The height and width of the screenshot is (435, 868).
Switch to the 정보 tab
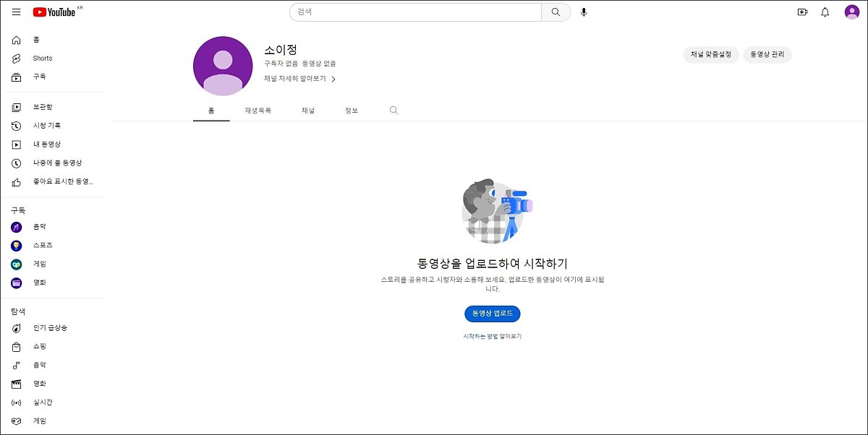pyautogui.click(x=352, y=111)
